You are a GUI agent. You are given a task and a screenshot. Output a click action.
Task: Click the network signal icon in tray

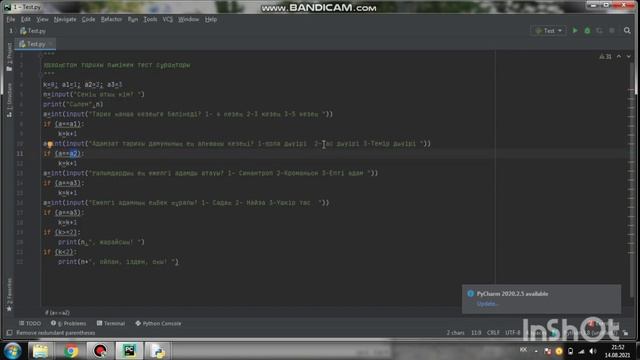coord(582,351)
